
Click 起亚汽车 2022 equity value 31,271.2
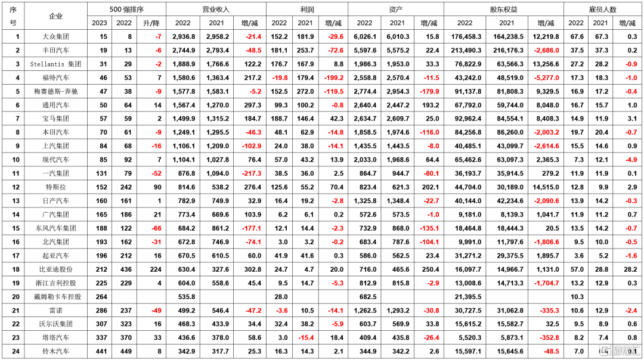[468, 256]
